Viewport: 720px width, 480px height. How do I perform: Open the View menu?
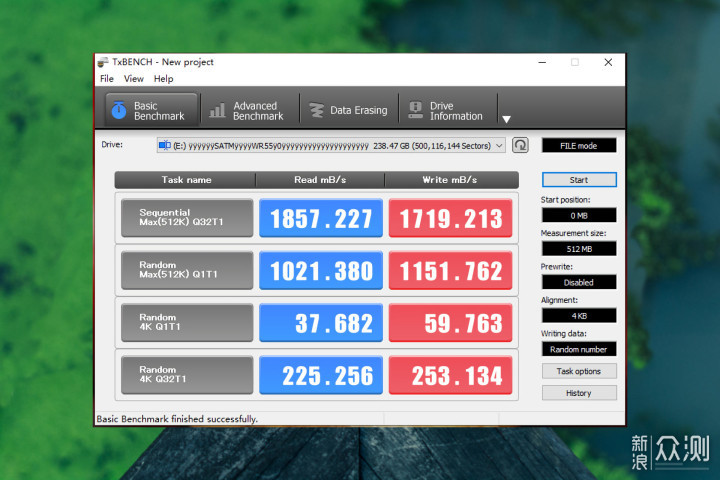click(134, 79)
